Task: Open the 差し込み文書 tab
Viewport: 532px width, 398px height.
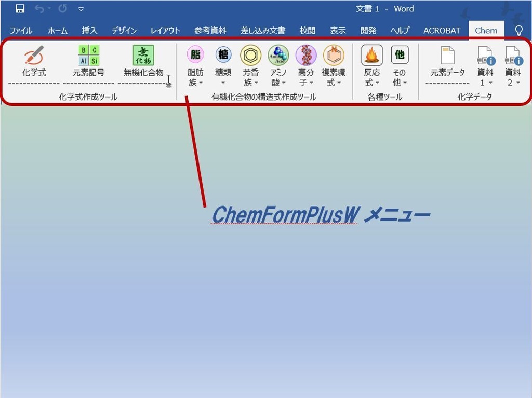Action: [x=263, y=31]
